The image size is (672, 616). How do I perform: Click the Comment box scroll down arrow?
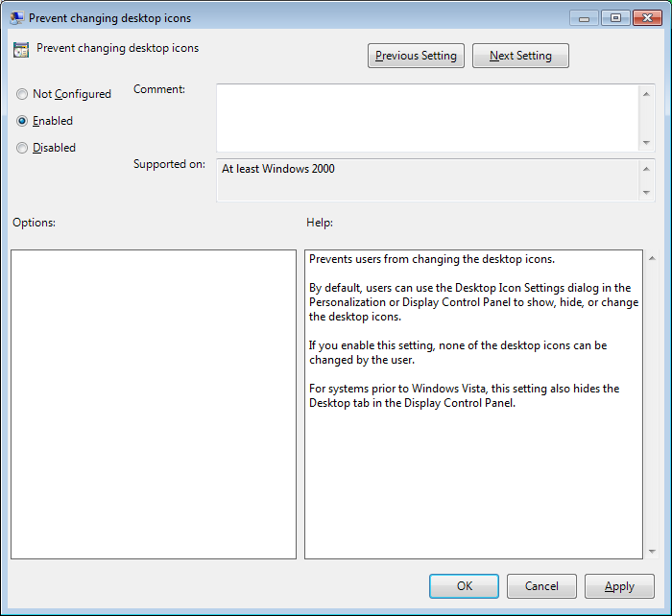pos(646,143)
